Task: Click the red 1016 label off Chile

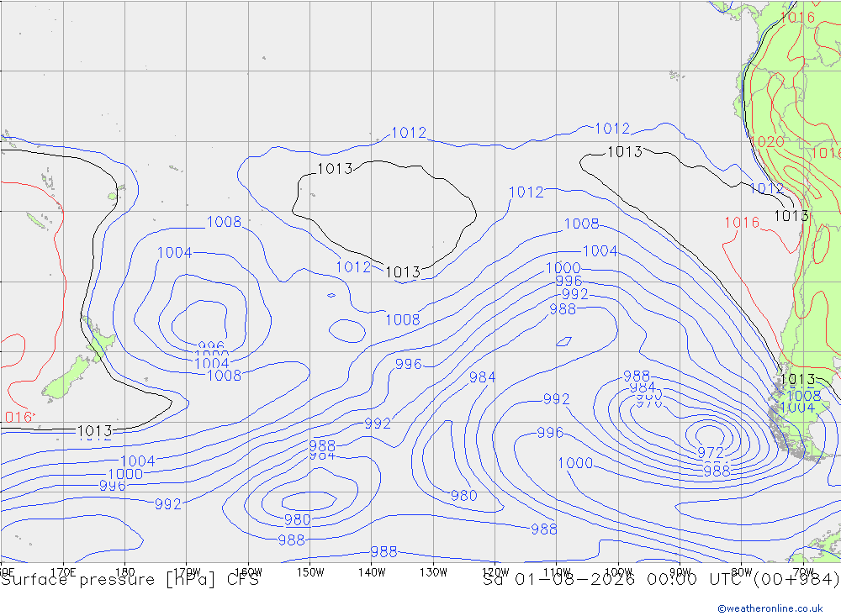Action: (x=742, y=223)
